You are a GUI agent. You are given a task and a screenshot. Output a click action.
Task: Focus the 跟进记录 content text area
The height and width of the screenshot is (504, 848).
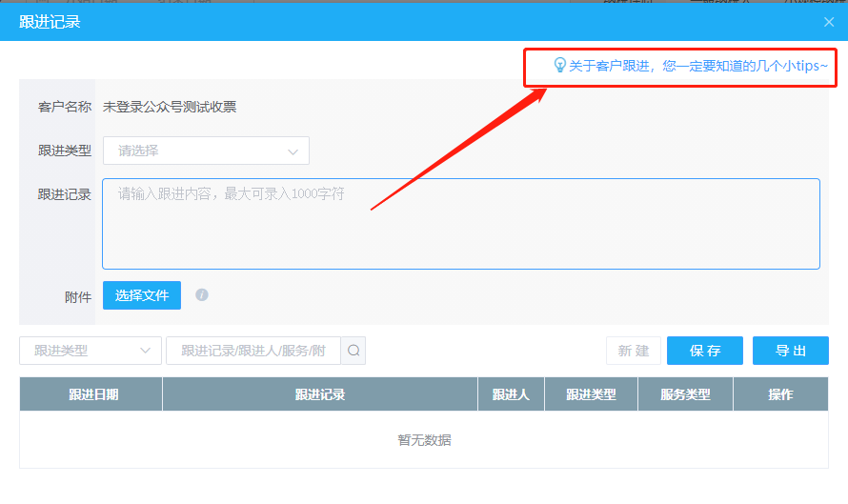[461, 224]
